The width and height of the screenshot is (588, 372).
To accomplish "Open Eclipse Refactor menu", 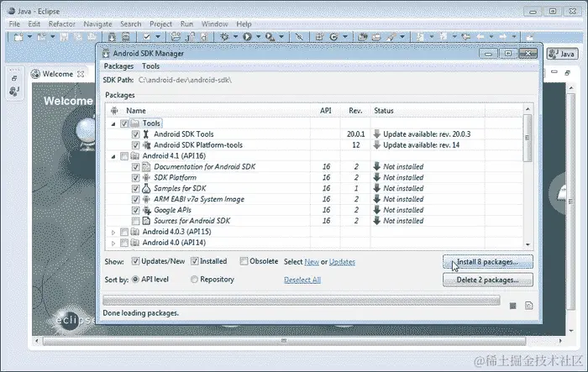I will pos(62,24).
